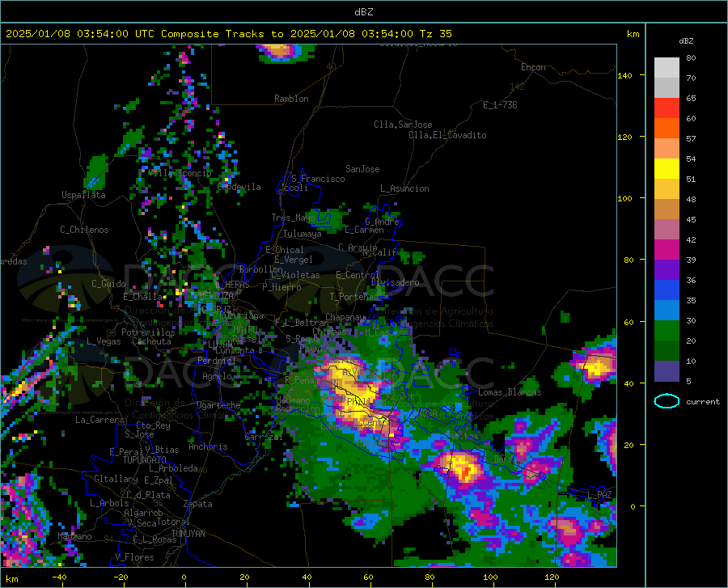
Task: Click the 100 km tick on vertical axis
Action: (625, 198)
